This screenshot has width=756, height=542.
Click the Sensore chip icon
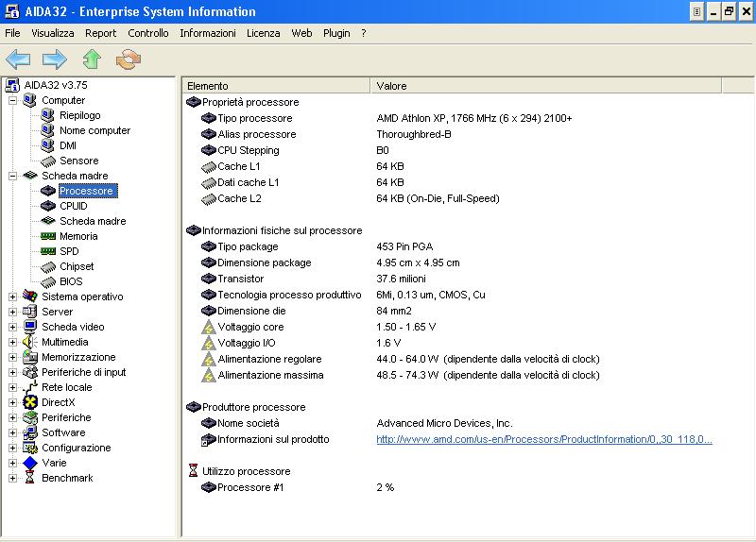[x=48, y=161]
